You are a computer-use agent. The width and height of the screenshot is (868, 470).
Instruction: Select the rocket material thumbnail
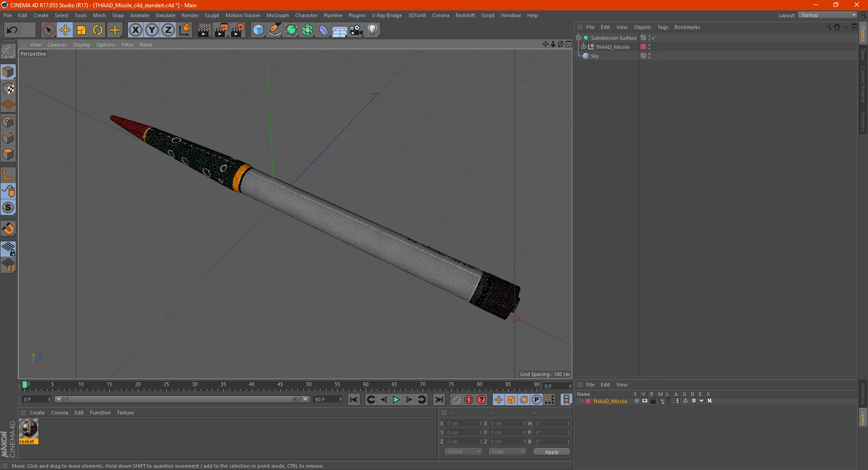pos(28,428)
